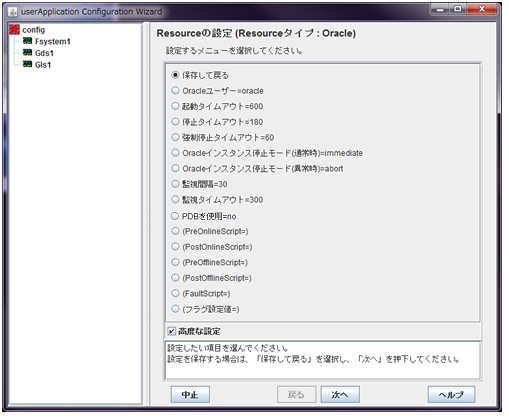This screenshot has width=509, height=418.
Task: Select the (フラグ設定値=) option
Action: 175,309
